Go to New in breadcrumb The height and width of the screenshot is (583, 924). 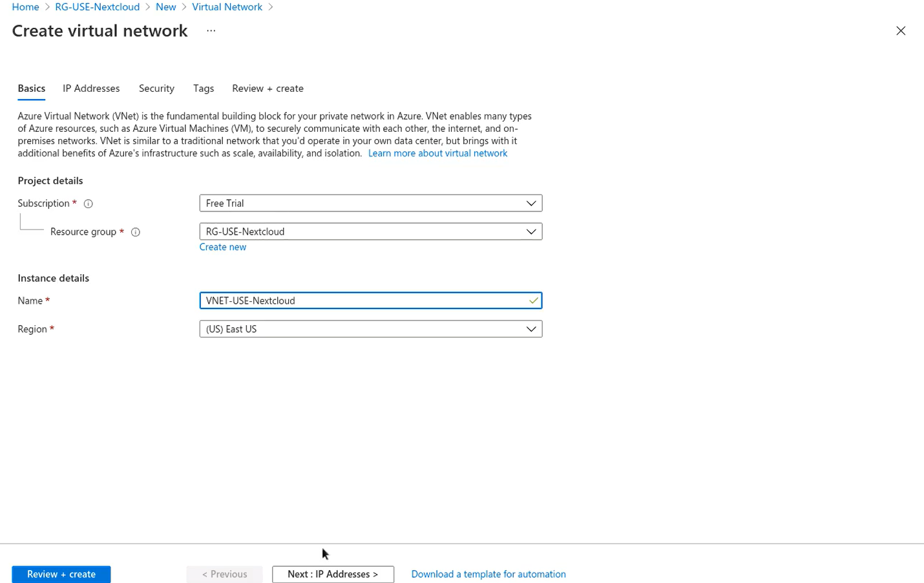[x=166, y=6]
